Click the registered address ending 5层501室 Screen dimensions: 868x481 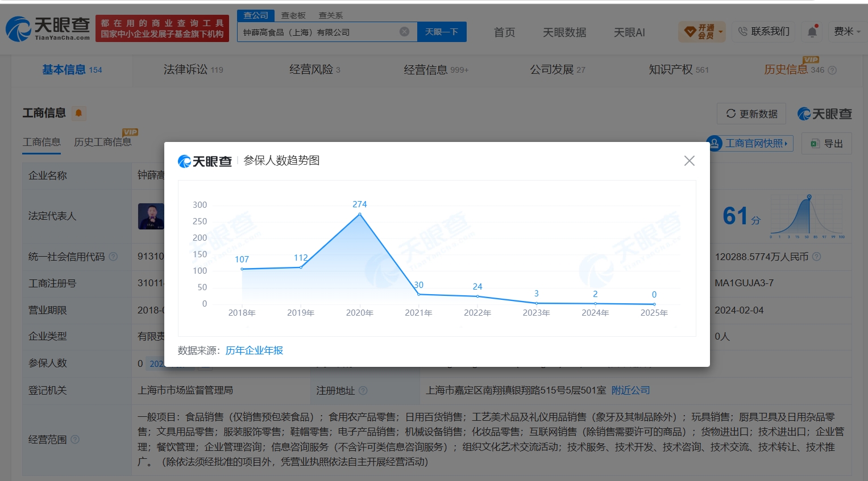click(x=516, y=391)
